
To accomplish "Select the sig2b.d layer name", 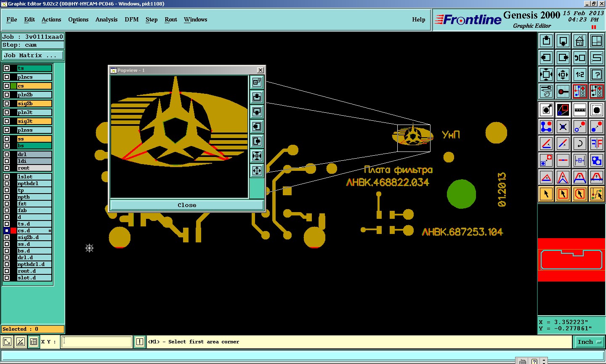I will click(34, 237).
